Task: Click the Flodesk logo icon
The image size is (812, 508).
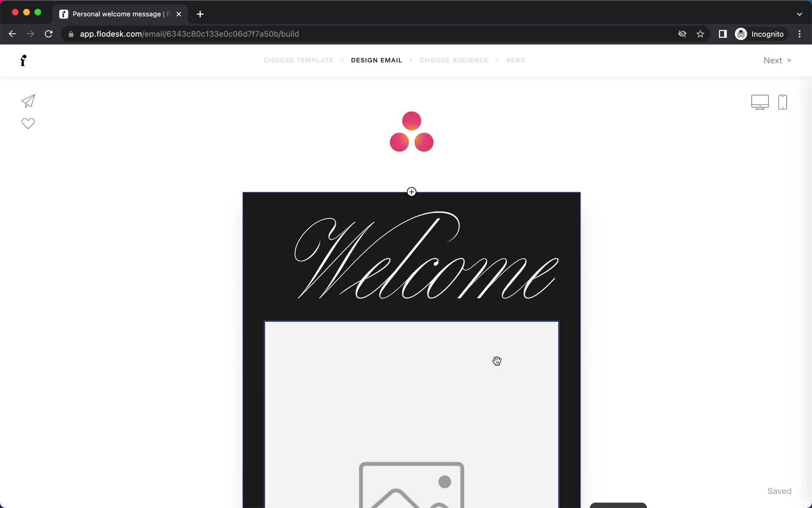Action: (23, 60)
